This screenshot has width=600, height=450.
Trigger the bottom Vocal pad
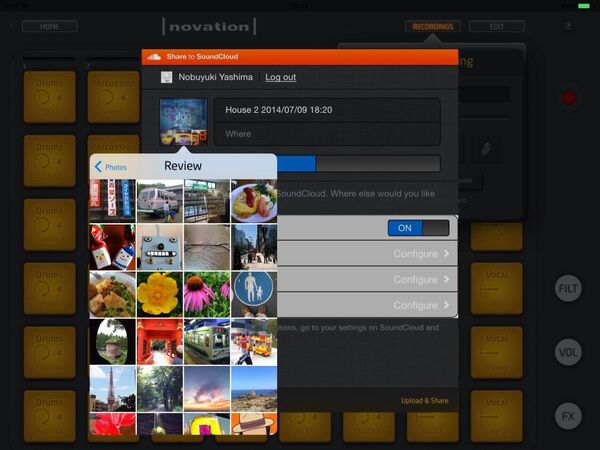497,416
